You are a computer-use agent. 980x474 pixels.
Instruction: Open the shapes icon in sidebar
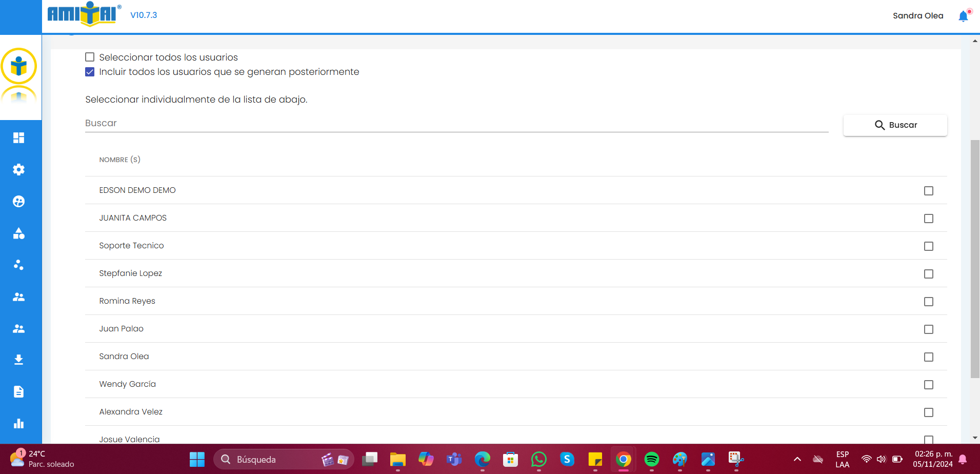19,233
